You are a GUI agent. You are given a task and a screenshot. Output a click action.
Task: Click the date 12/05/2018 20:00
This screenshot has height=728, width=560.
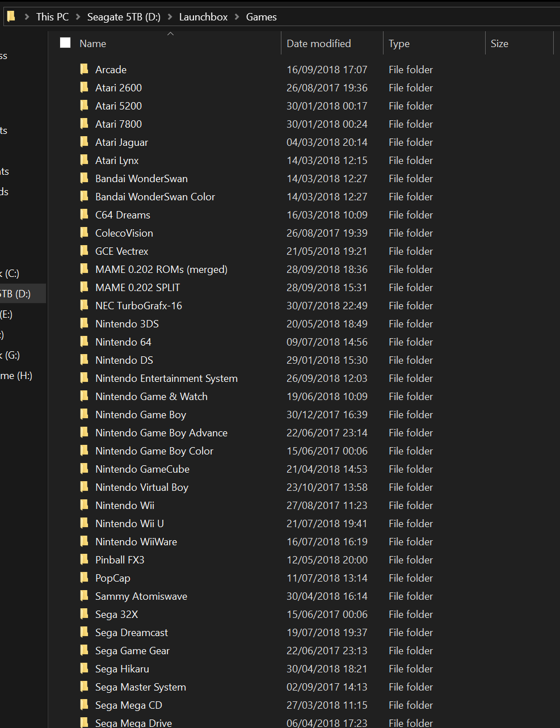(x=327, y=560)
